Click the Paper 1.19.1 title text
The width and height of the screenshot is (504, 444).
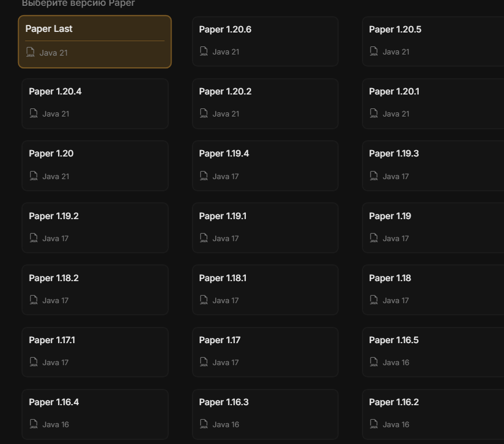click(x=223, y=216)
